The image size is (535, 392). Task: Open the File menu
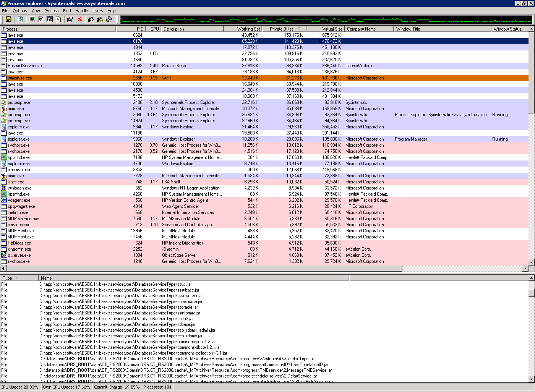tap(5, 11)
